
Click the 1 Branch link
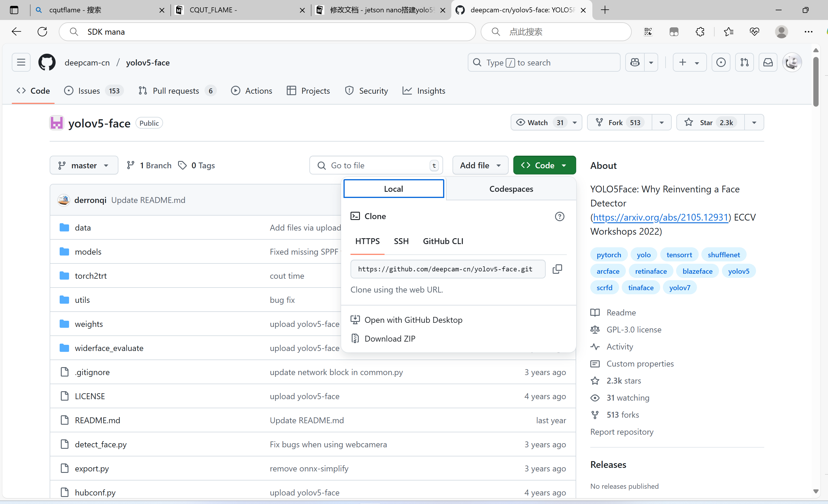[x=149, y=165]
